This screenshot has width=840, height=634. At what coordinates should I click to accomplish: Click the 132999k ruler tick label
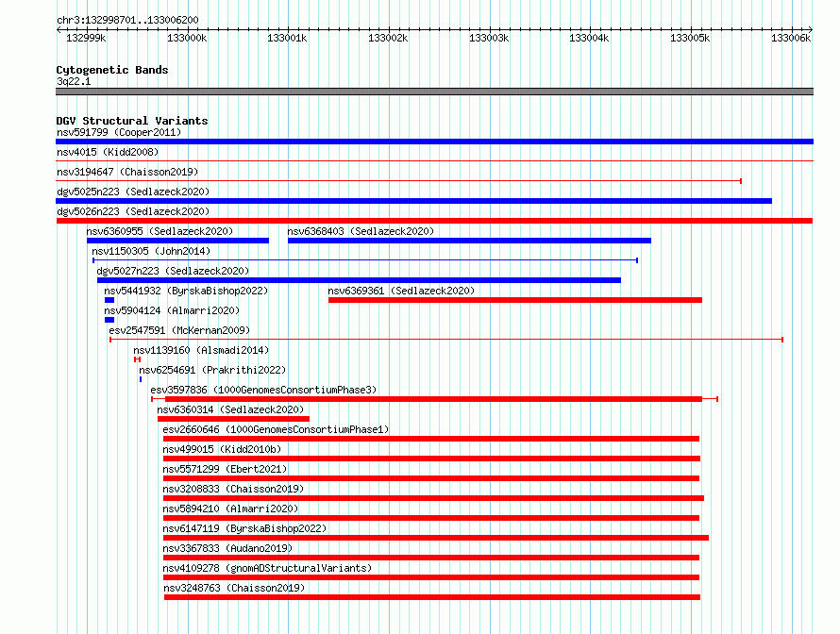coord(86,38)
